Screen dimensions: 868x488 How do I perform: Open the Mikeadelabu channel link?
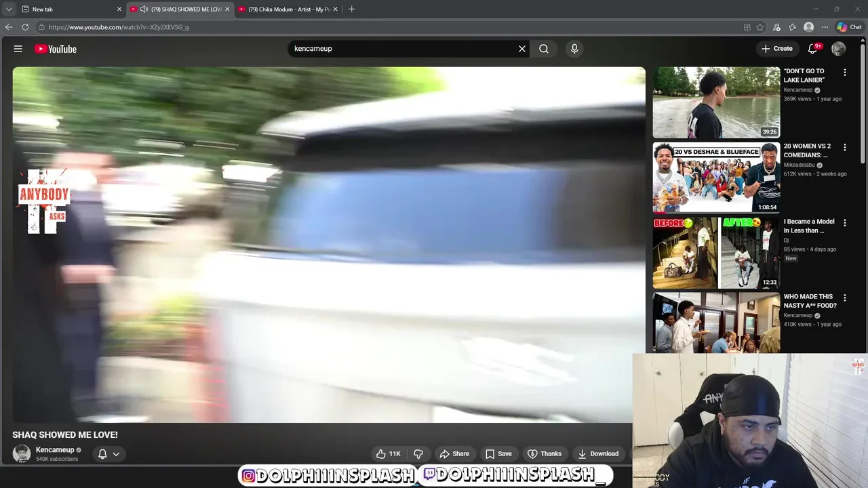pyautogui.click(x=800, y=165)
